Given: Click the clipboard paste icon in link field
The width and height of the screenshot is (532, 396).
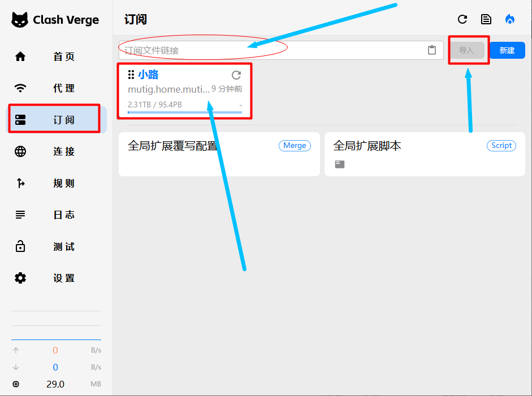Looking at the screenshot, I should tap(432, 50).
